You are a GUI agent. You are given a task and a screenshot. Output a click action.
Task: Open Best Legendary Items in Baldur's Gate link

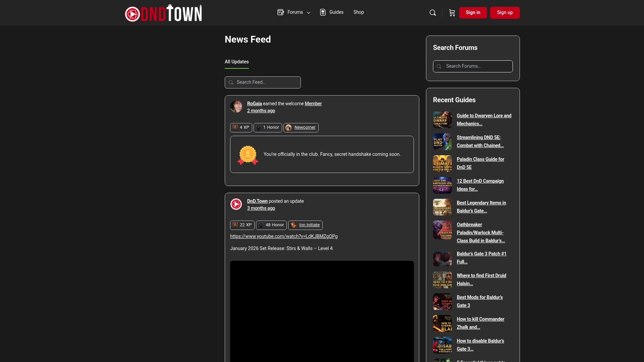pos(481,207)
